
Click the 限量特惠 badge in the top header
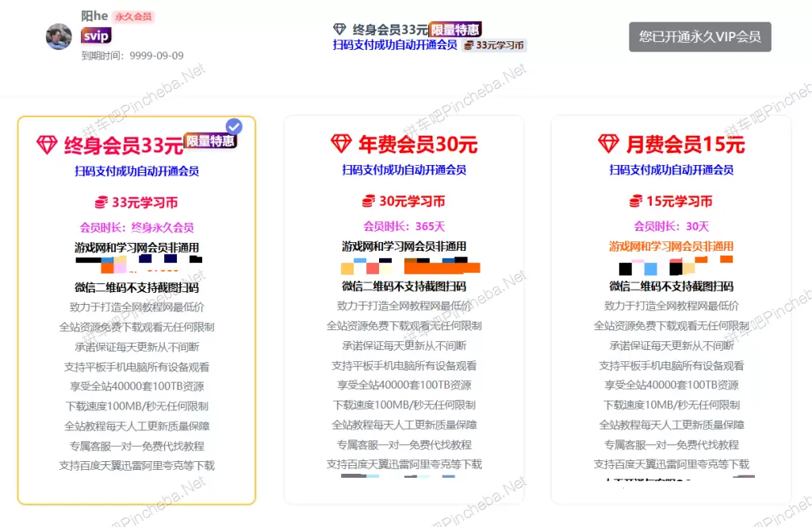[455, 29]
